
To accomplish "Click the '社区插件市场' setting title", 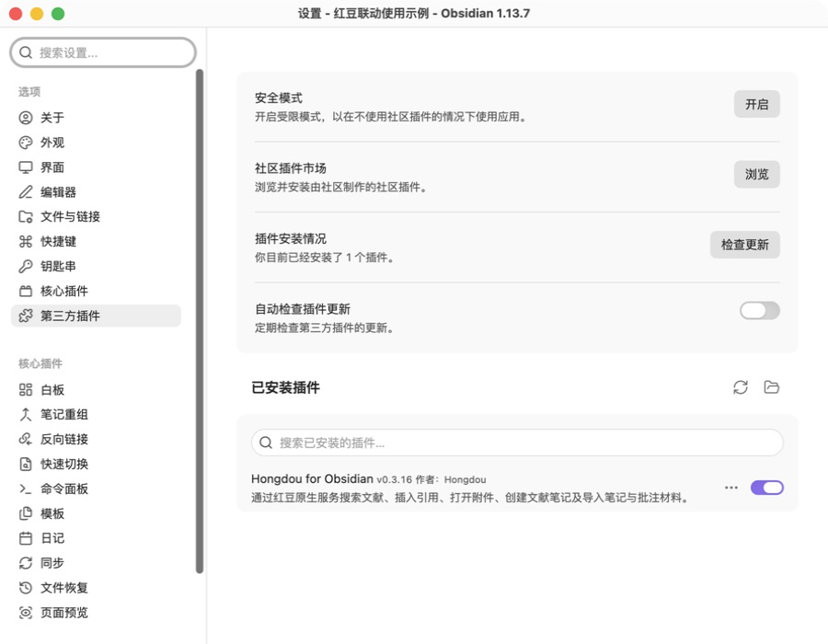I will pos(291,167).
